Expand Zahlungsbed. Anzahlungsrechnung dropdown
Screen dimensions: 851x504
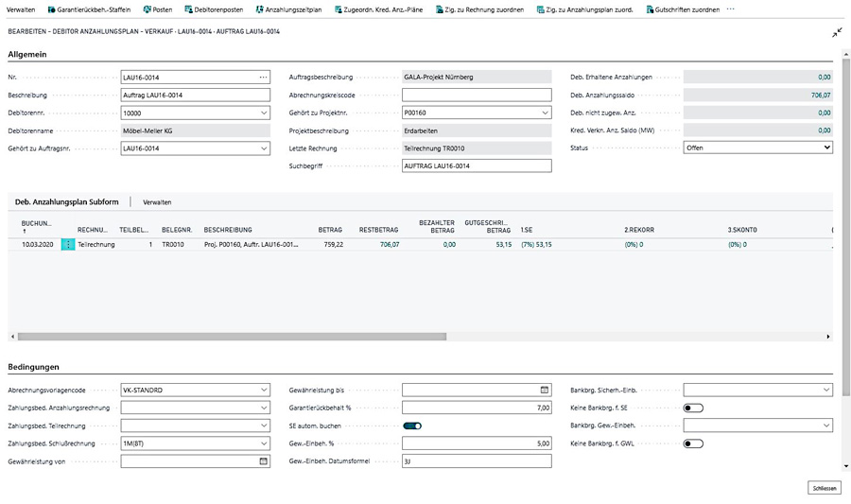[x=264, y=408]
